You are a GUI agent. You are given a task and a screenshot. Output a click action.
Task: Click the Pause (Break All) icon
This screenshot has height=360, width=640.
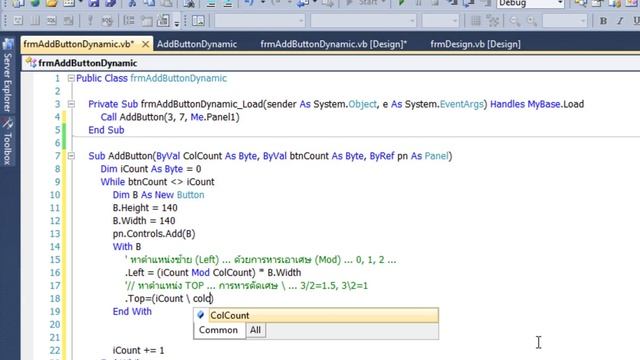click(x=418, y=3)
